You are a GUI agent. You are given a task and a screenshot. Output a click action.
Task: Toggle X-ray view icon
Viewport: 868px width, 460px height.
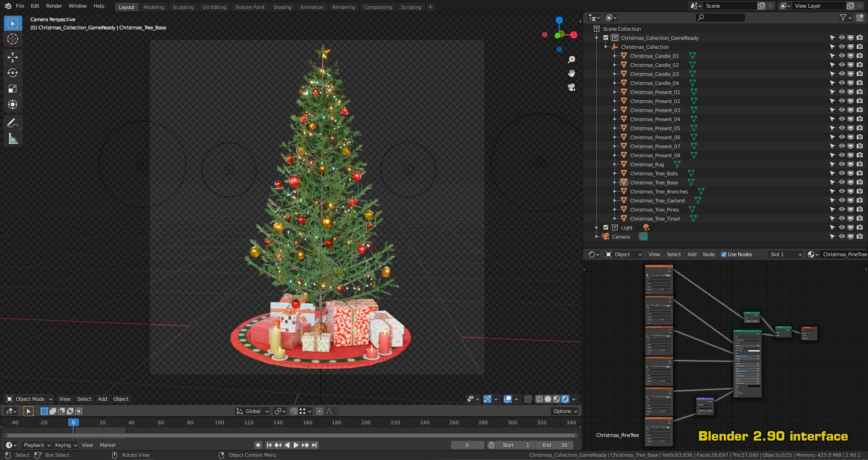(528, 399)
